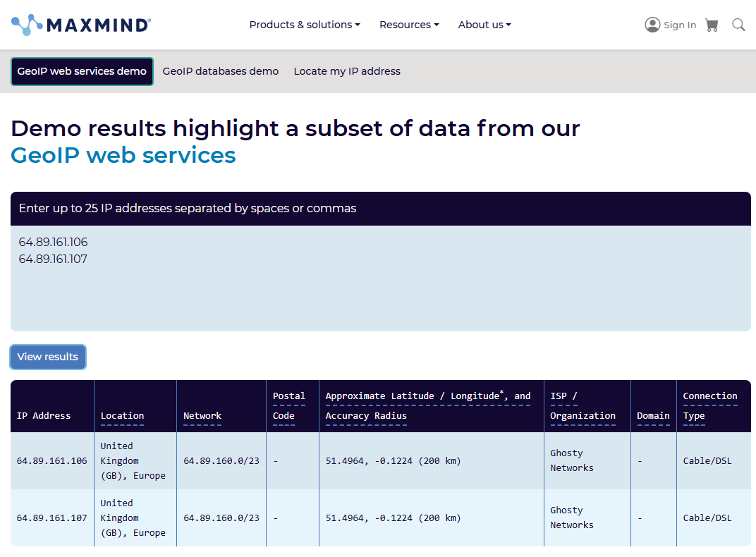Open Locate my IP address tab
The width and height of the screenshot is (756, 557).
[347, 71]
